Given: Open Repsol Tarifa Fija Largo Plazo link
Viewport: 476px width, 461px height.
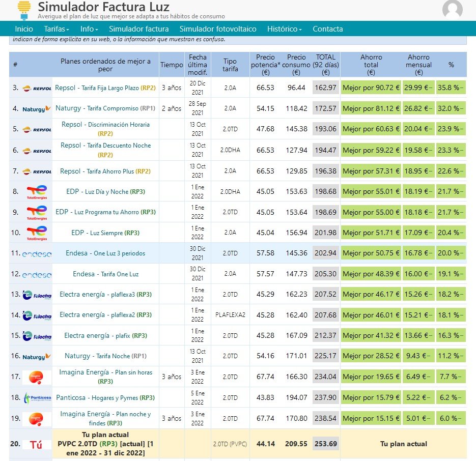Looking at the screenshot, I should [x=105, y=88].
